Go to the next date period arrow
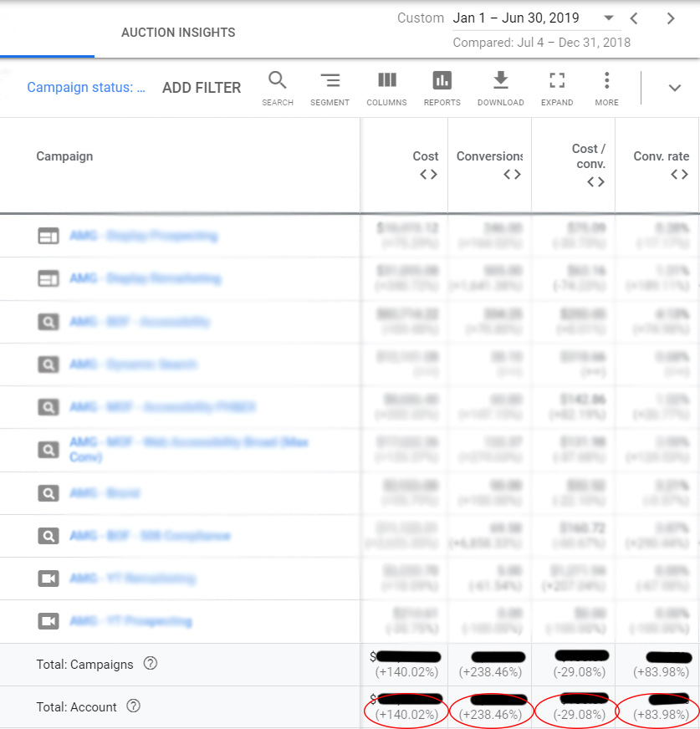 click(x=670, y=18)
